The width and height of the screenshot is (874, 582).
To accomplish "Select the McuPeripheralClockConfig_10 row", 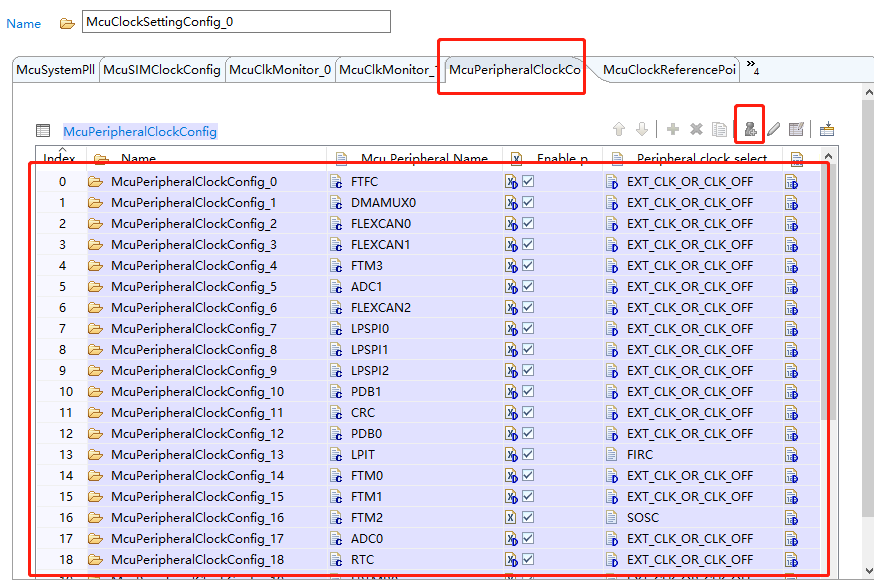I will click(x=158, y=391).
